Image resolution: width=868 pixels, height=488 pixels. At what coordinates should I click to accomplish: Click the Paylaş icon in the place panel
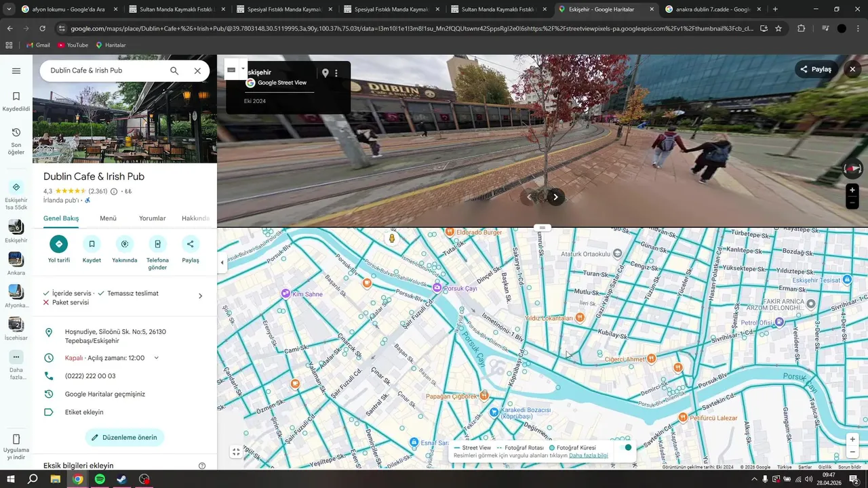(x=191, y=244)
